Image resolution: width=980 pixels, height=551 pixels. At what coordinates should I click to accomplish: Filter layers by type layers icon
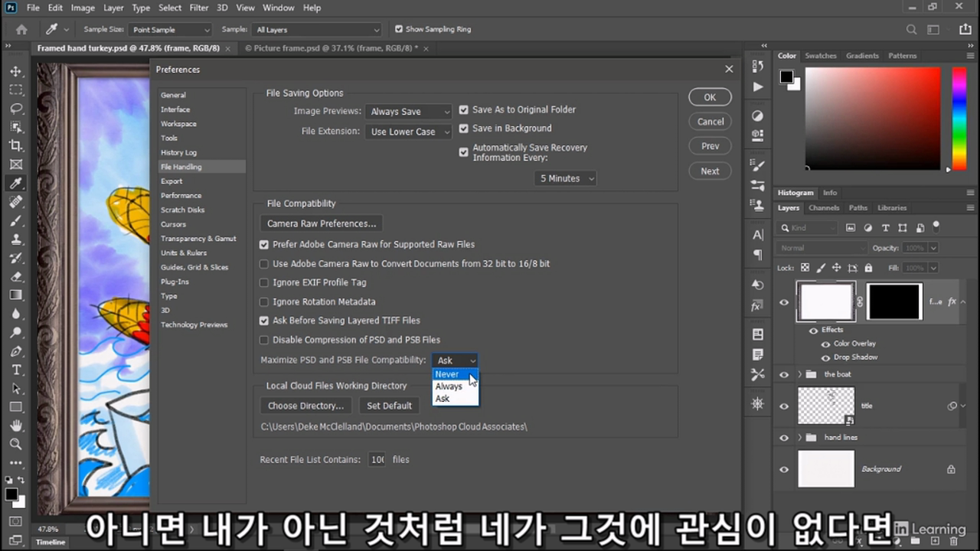885,228
